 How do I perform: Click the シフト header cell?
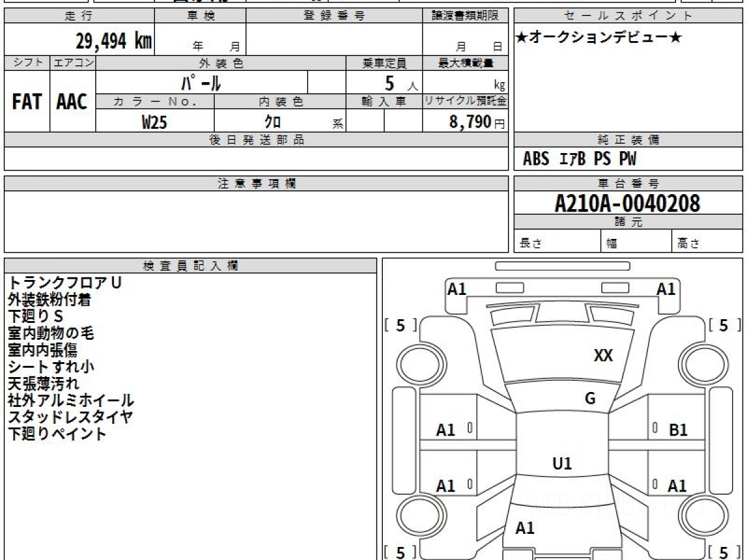27,63
